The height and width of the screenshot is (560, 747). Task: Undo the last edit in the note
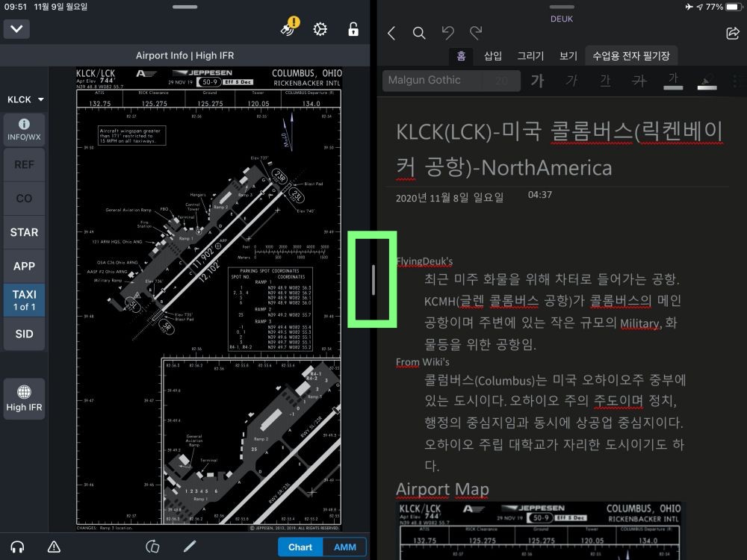pyautogui.click(x=447, y=33)
